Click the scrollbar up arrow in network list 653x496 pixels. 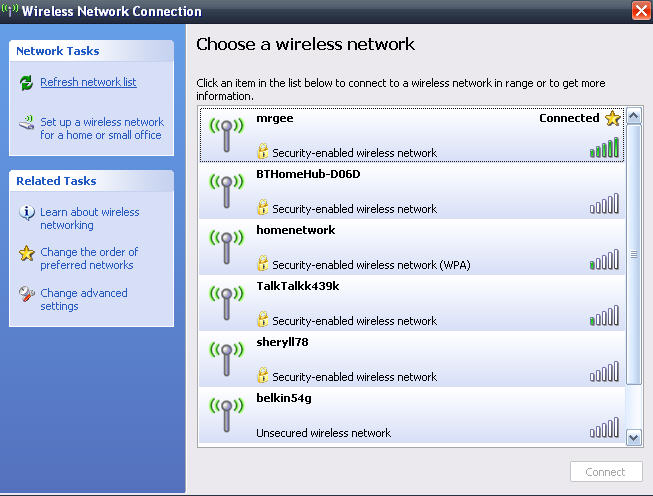(634, 116)
